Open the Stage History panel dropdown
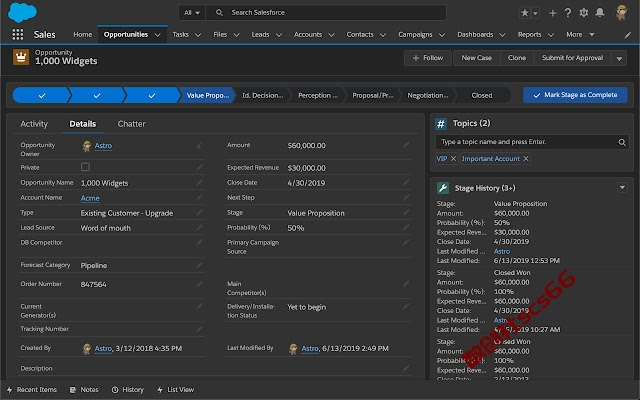Viewport: 640px width, 400px height. point(622,188)
